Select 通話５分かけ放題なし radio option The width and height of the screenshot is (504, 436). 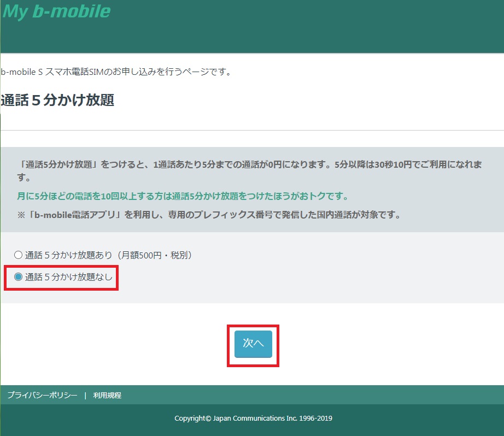click(19, 276)
